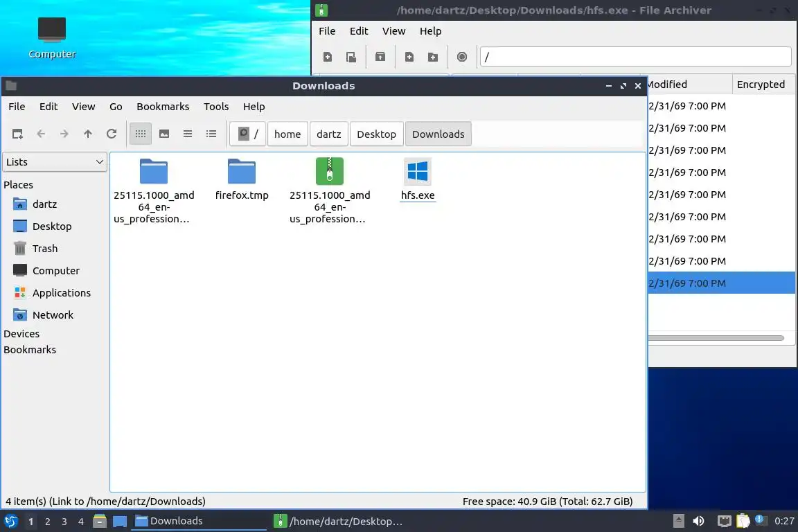Open Bookmarks menu in menu bar
Viewport: 798px width, 532px height.
point(163,107)
